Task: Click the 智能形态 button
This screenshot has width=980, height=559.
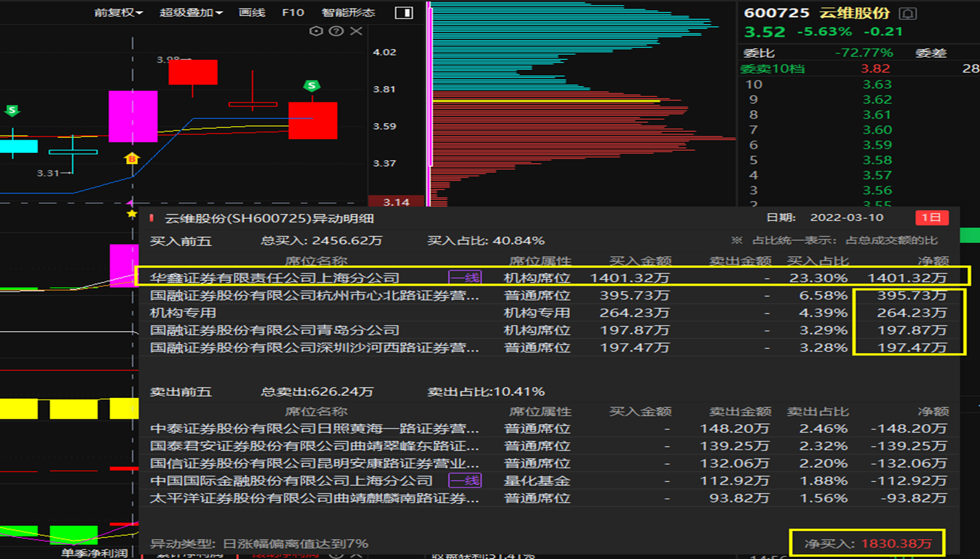Action: pyautogui.click(x=348, y=12)
